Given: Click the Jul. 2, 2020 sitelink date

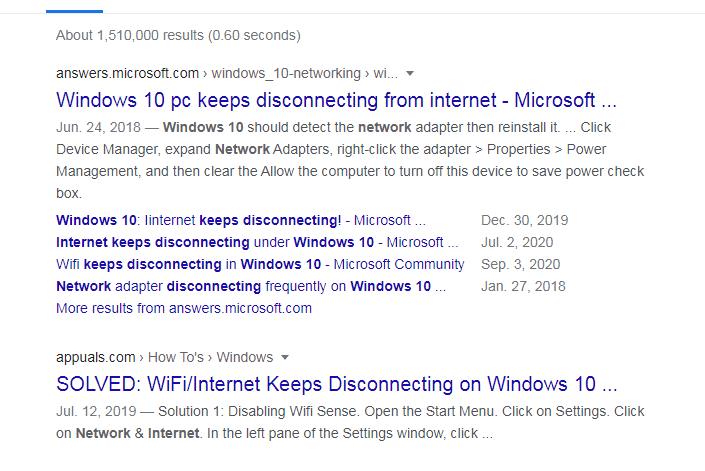Looking at the screenshot, I should tap(517, 242).
